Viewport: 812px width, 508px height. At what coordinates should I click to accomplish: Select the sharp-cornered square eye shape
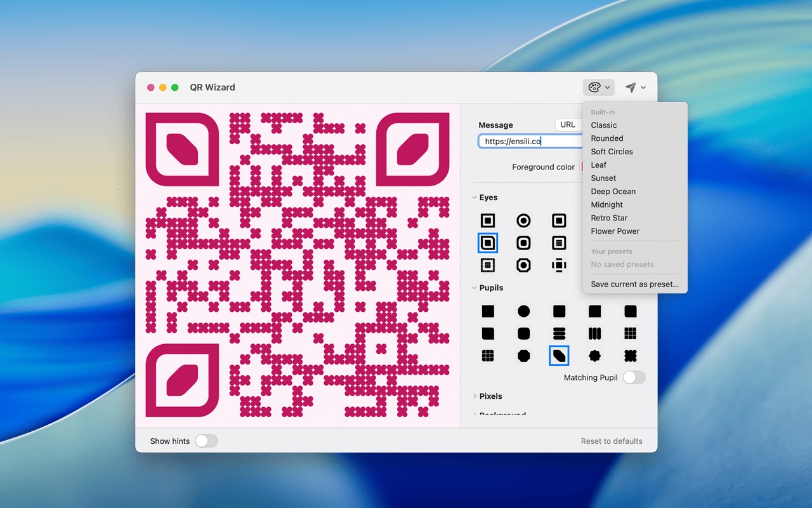click(x=488, y=220)
